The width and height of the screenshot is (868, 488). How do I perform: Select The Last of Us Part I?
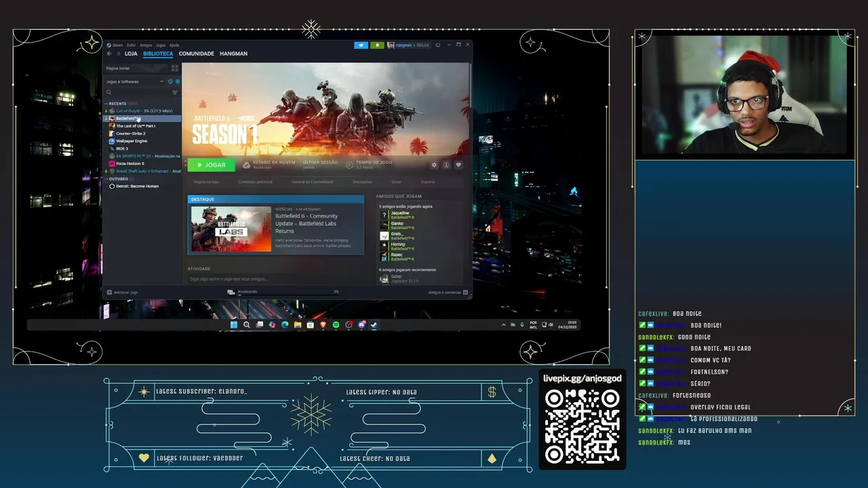(x=142, y=126)
